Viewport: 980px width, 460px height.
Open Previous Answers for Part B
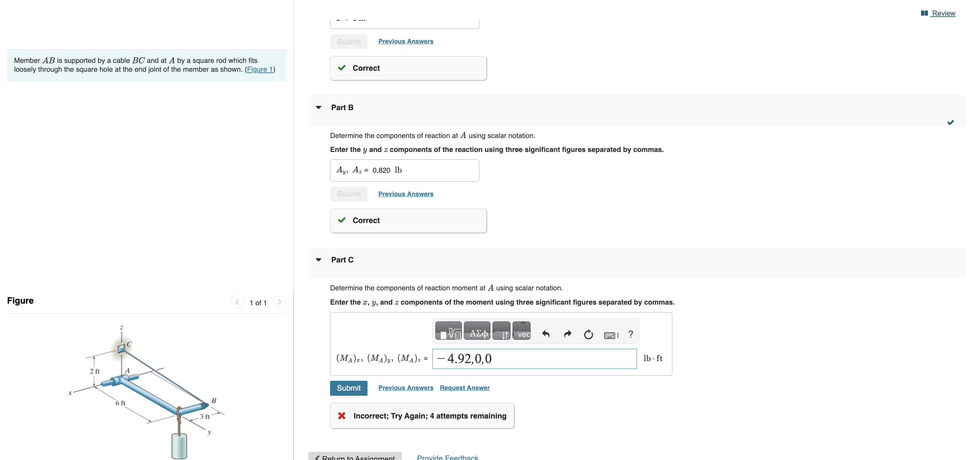(x=406, y=194)
